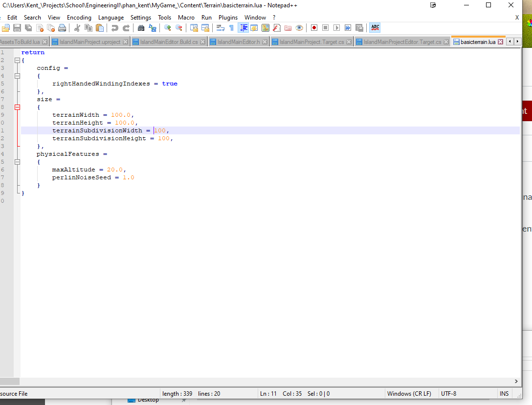Switch to IslandMainEditor.h tab

pos(239,42)
